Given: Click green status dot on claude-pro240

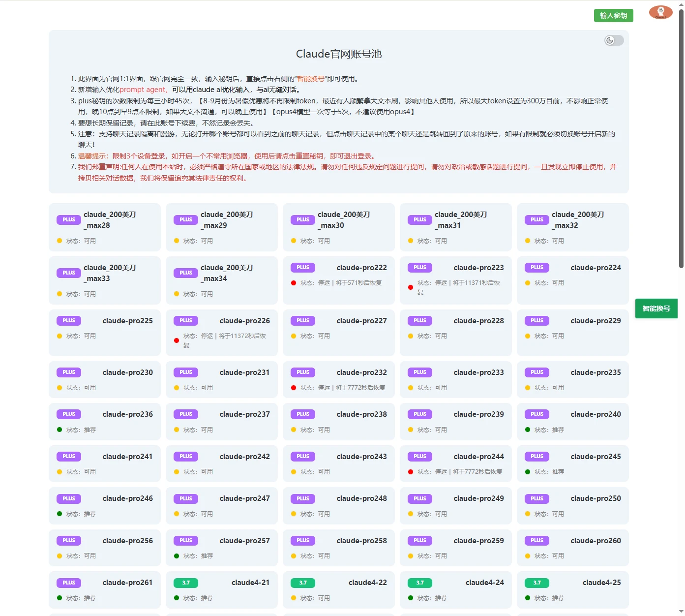Looking at the screenshot, I should pyautogui.click(x=528, y=430).
